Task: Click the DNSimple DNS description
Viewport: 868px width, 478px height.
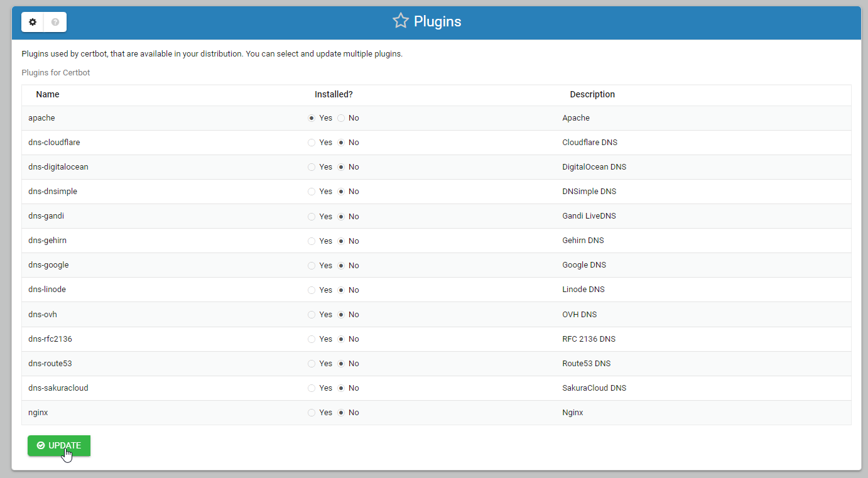Action: tap(589, 192)
